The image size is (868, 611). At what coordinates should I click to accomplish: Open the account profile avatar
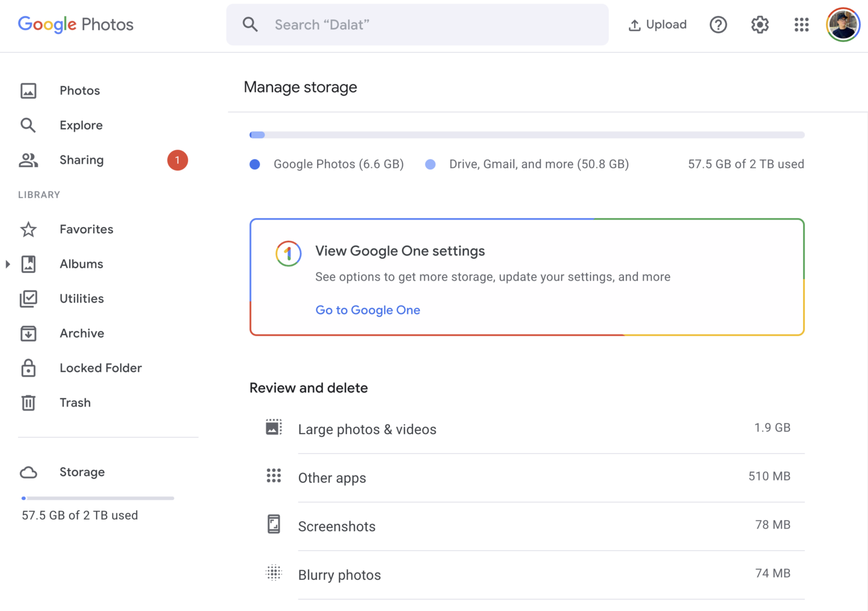[843, 24]
